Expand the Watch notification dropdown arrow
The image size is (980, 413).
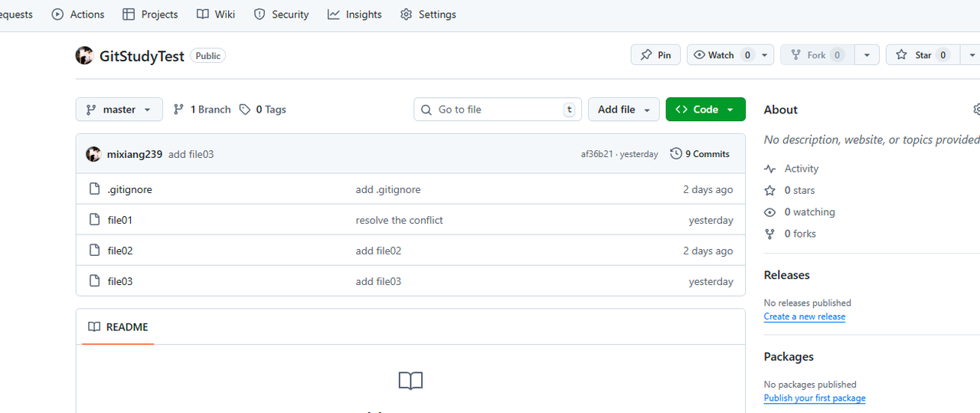point(764,55)
